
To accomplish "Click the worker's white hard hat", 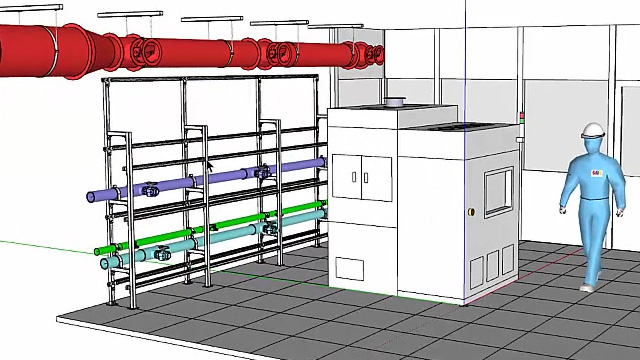I will [x=593, y=131].
